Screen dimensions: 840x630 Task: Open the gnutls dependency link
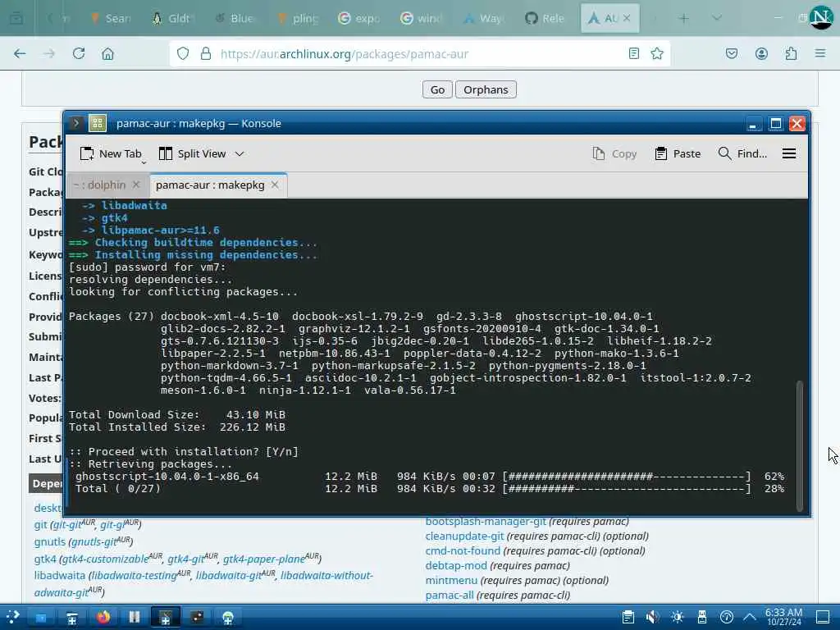pyautogui.click(x=50, y=541)
